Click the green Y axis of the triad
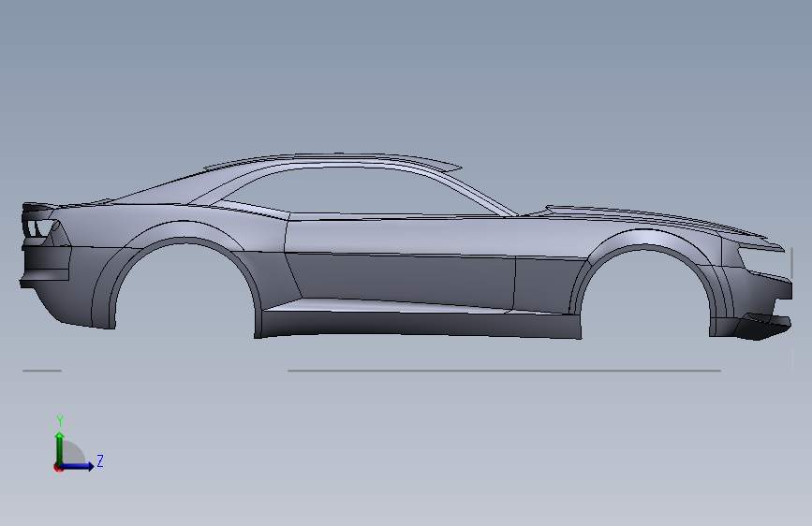812x526 pixels. (60, 447)
